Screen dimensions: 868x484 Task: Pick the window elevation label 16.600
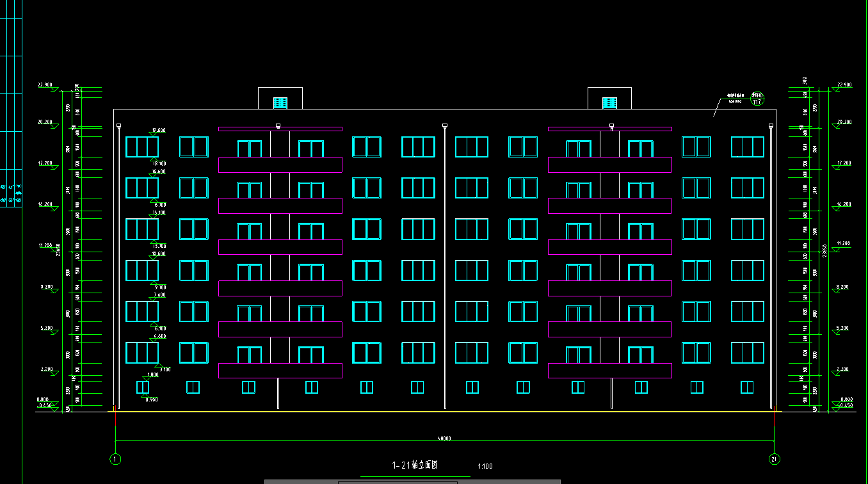pyautogui.click(x=159, y=172)
